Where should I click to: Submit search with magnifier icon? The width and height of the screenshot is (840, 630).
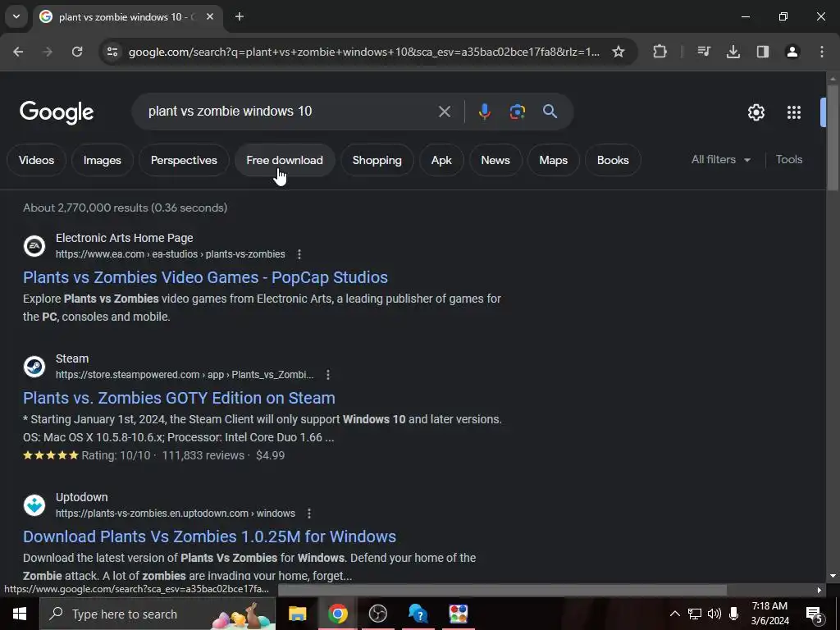point(550,112)
